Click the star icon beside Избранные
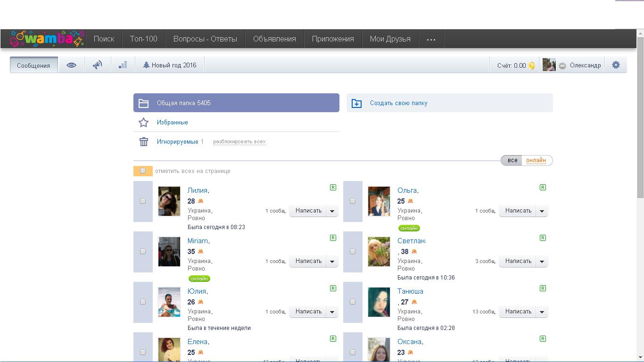 [144, 123]
